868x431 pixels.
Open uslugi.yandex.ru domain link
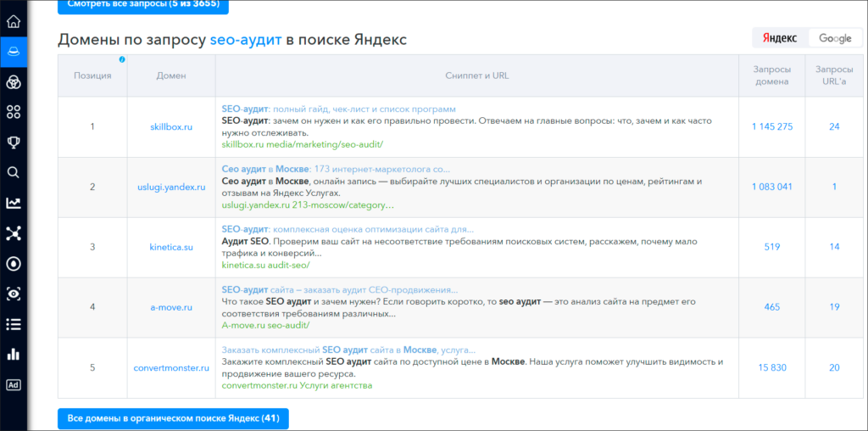[171, 188]
